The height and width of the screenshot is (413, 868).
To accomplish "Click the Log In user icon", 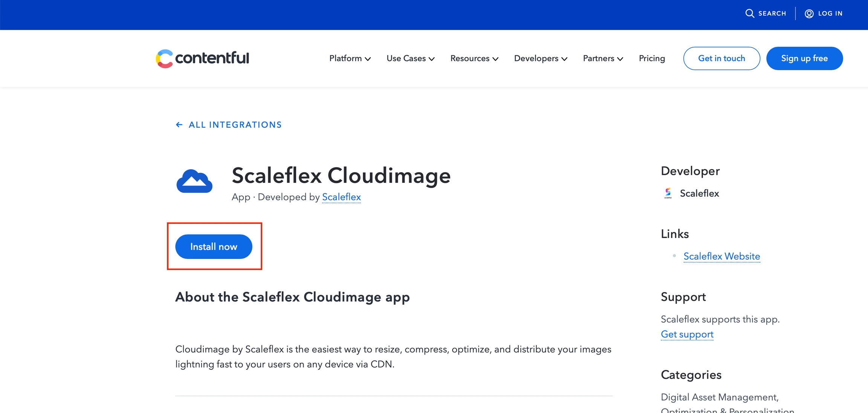I will [809, 14].
